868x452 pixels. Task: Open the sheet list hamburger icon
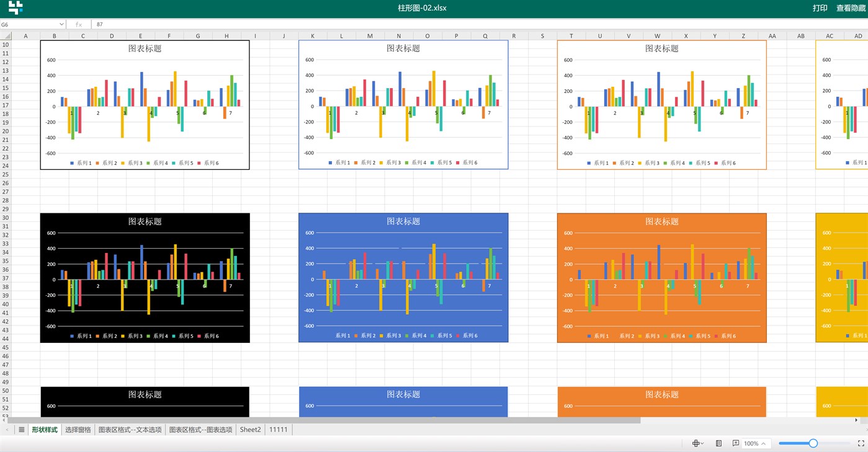(x=21, y=429)
